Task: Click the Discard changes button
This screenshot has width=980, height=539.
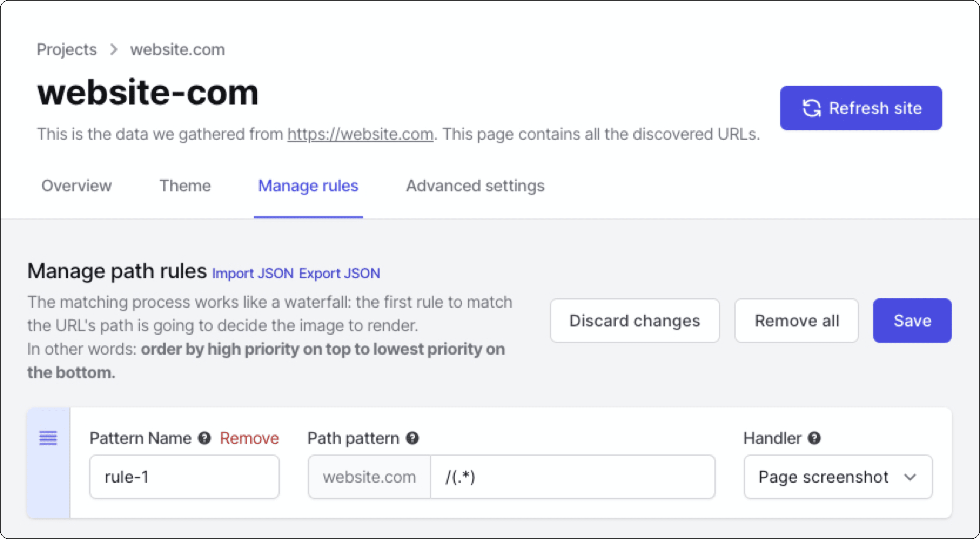Action: pos(634,321)
